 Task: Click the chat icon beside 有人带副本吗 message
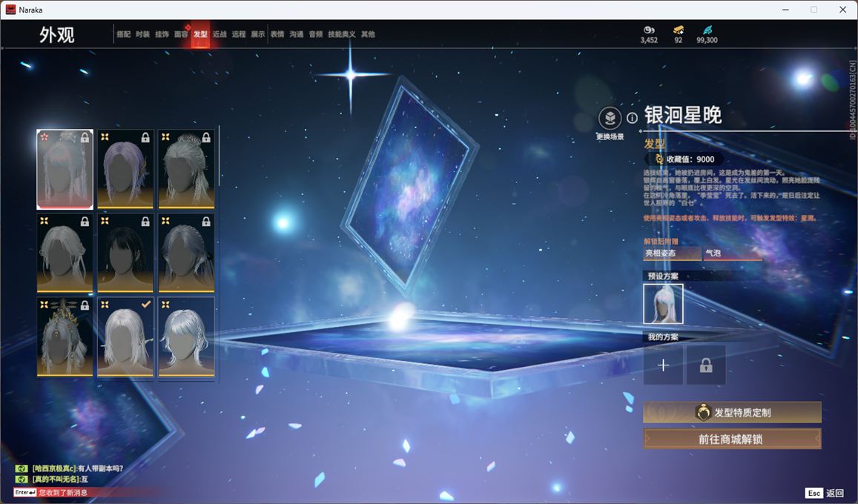[22, 468]
